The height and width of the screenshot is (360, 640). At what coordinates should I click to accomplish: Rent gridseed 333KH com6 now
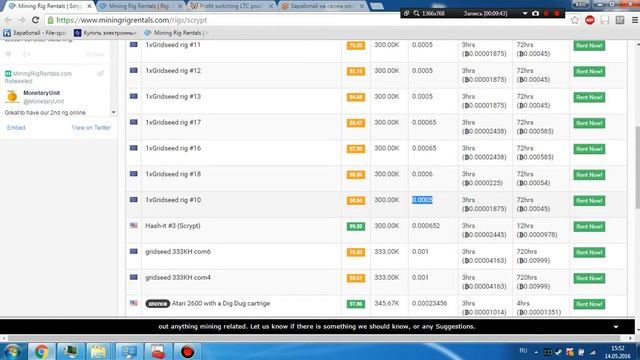tap(589, 252)
